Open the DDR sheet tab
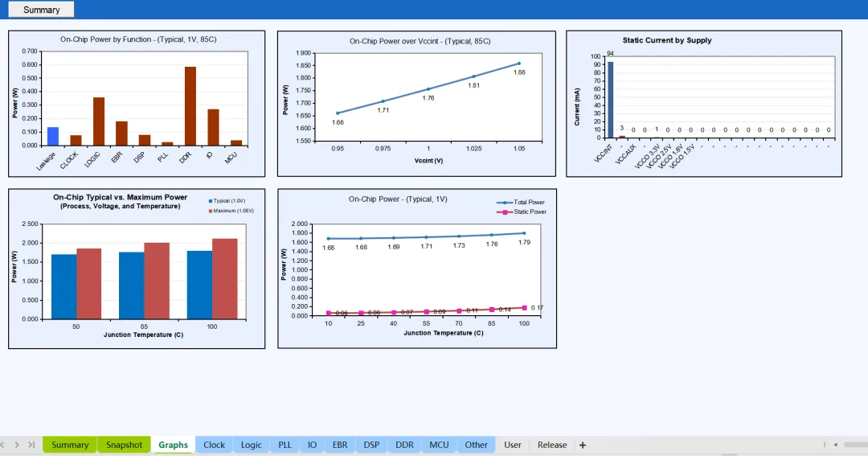The height and width of the screenshot is (456, 868). [x=404, y=445]
